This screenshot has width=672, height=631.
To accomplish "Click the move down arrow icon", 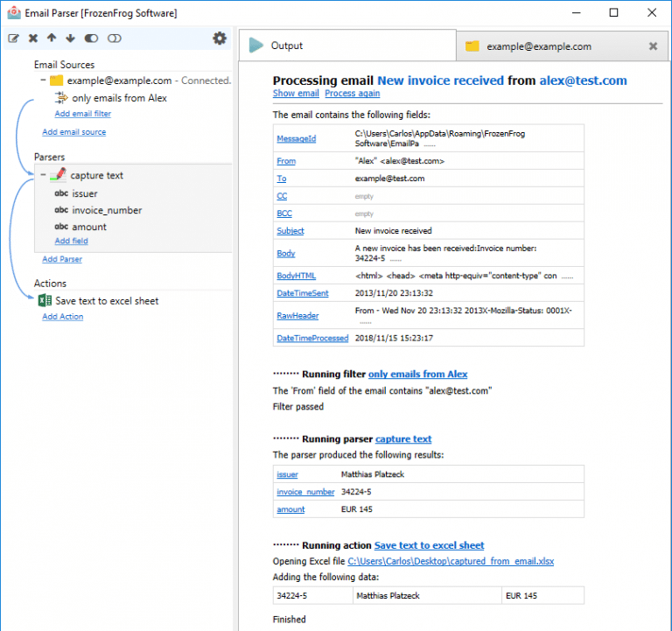I will [x=70, y=39].
